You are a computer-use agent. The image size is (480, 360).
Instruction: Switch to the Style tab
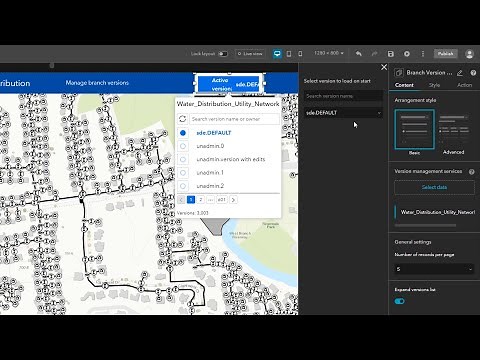point(434,85)
